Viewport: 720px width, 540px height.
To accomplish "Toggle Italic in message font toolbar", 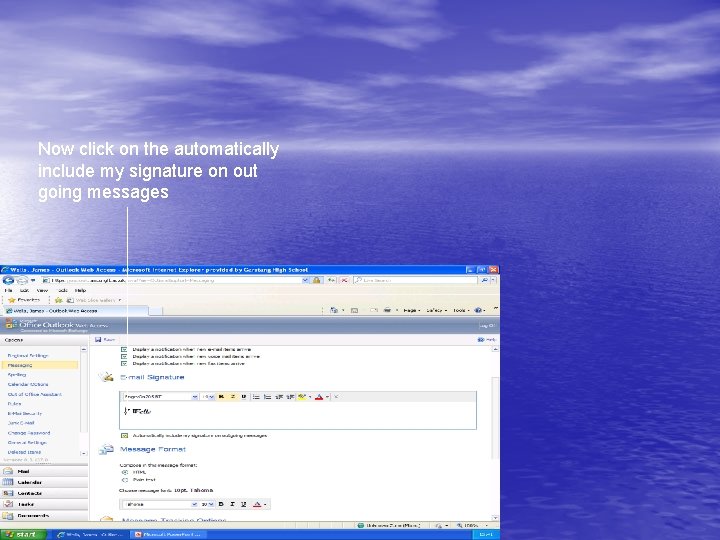I will tap(232, 504).
